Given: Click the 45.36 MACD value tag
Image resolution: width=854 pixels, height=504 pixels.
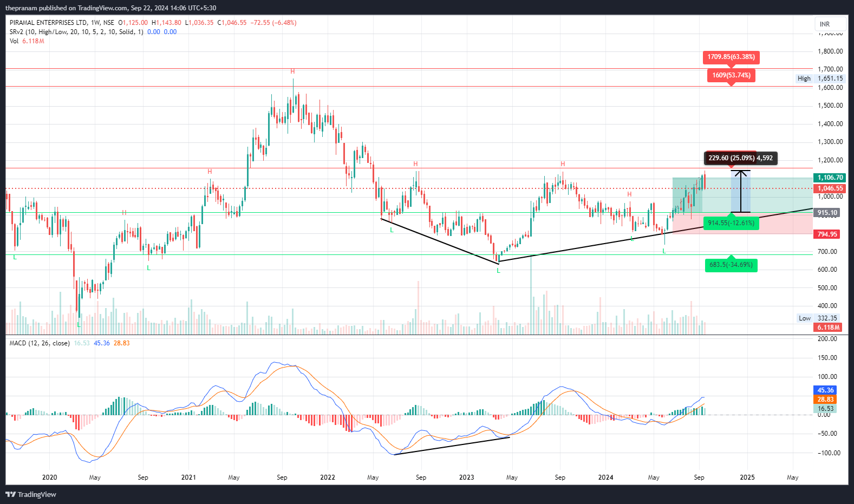Looking at the screenshot, I should tap(825, 390).
